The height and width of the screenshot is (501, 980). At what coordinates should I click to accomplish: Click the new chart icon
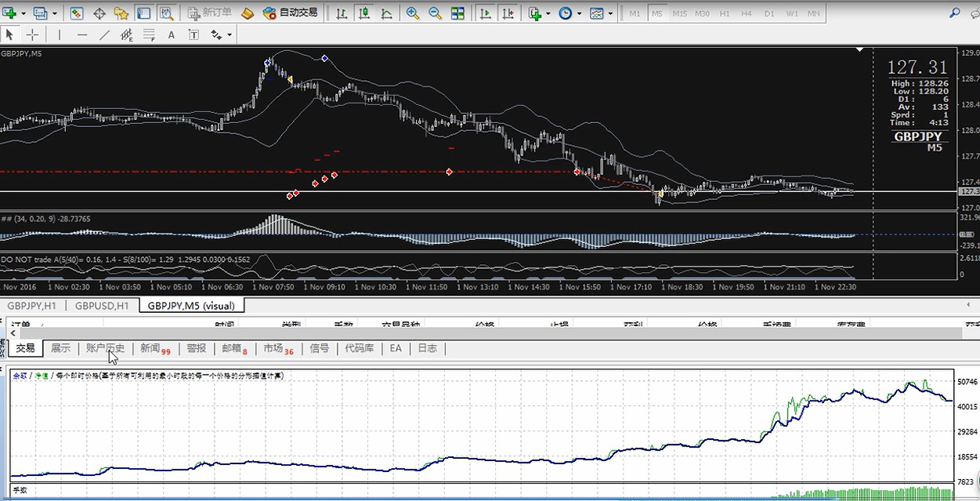click(9, 13)
